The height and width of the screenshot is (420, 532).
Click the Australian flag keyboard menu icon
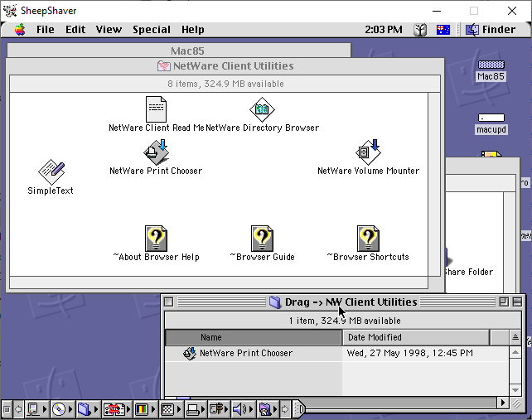pos(443,30)
